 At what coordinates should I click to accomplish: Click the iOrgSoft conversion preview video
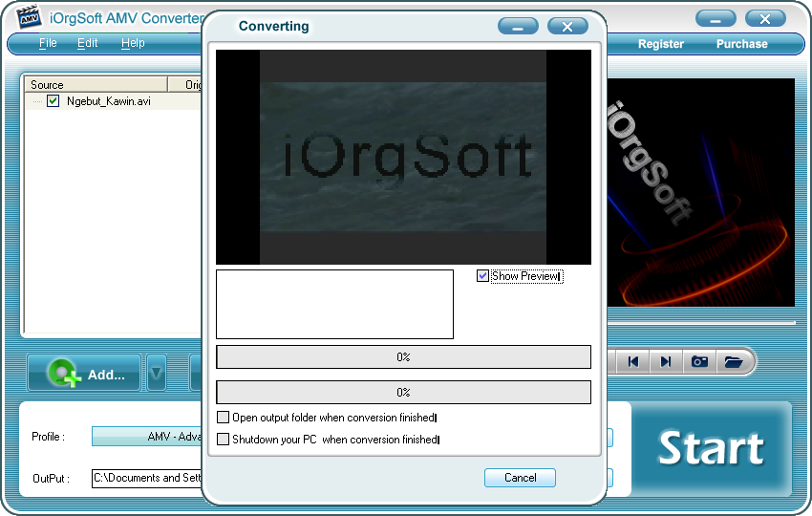click(x=403, y=157)
